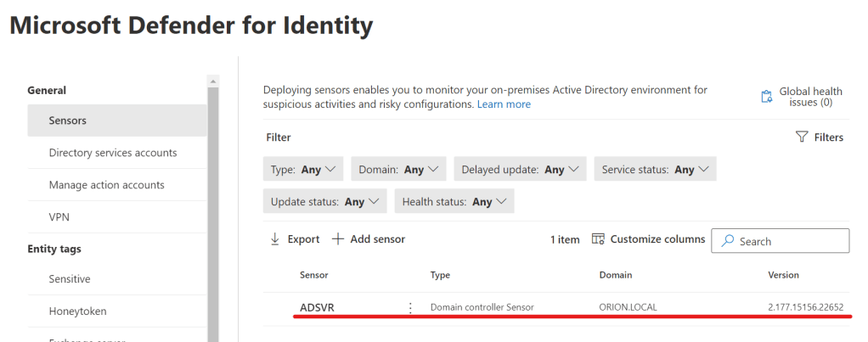The height and width of the screenshot is (342, 868).
Task: Expand the Delayed update filter
Action: tap(520, 170)
